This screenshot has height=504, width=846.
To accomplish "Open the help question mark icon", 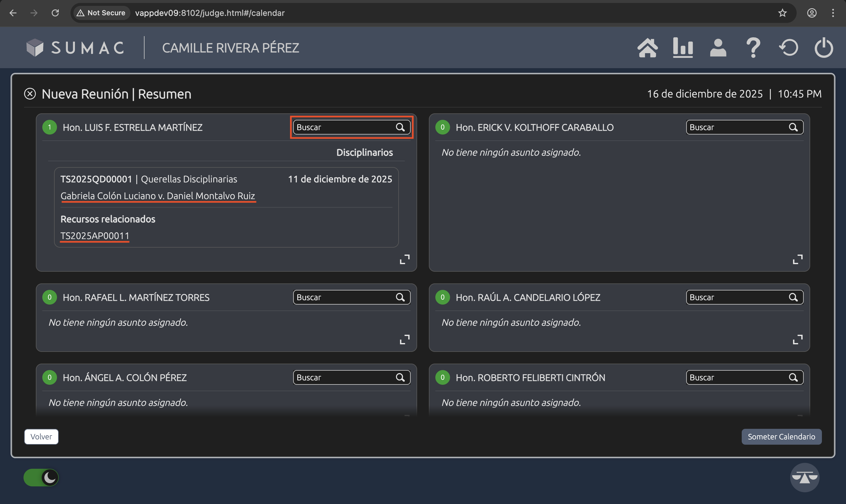I will (753, 48).
